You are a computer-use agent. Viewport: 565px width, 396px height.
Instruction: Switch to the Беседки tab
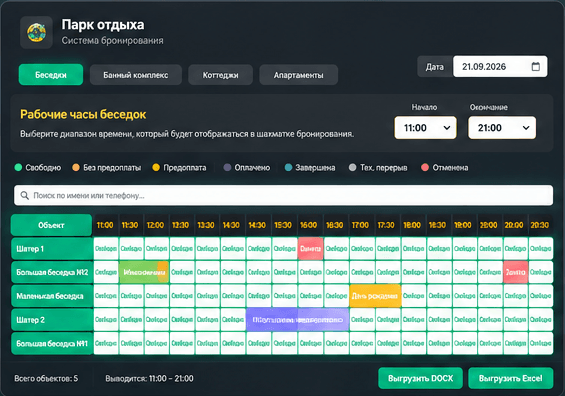click(x=51, y=75)
